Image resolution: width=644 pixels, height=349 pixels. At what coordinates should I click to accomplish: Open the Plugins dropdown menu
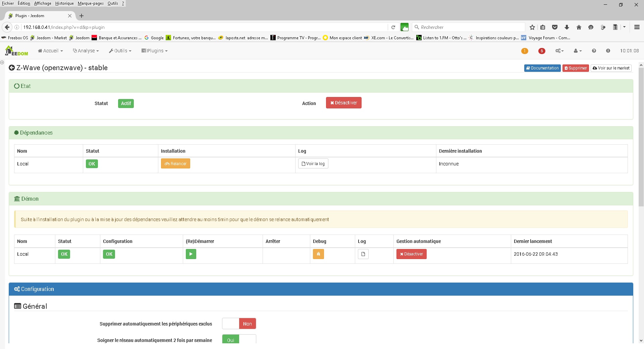pyautogui.click(x=154, y=51)
